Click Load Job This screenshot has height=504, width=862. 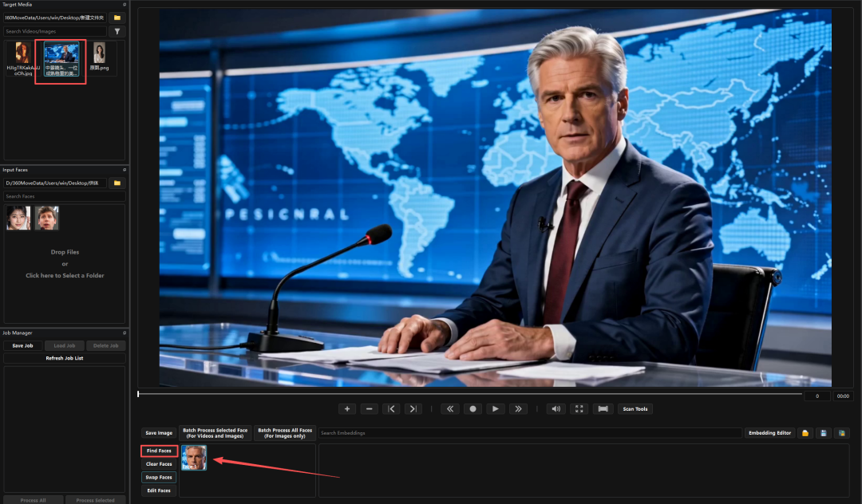[65, 346]
